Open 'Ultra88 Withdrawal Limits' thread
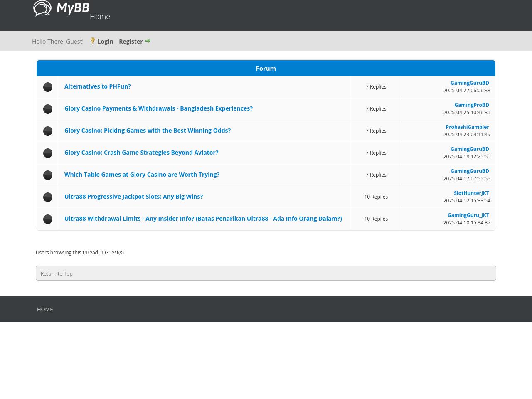Screen dimensions: 532x399 point(203,219)
